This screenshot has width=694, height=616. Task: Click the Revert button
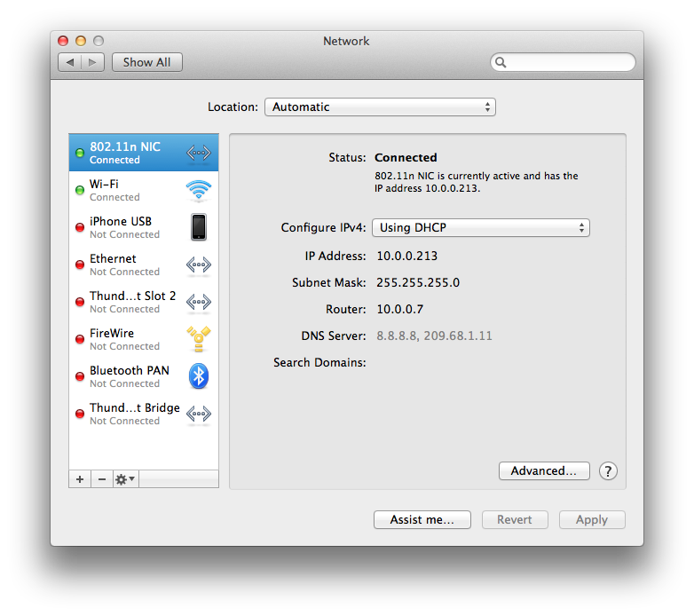tap(515, 519)
